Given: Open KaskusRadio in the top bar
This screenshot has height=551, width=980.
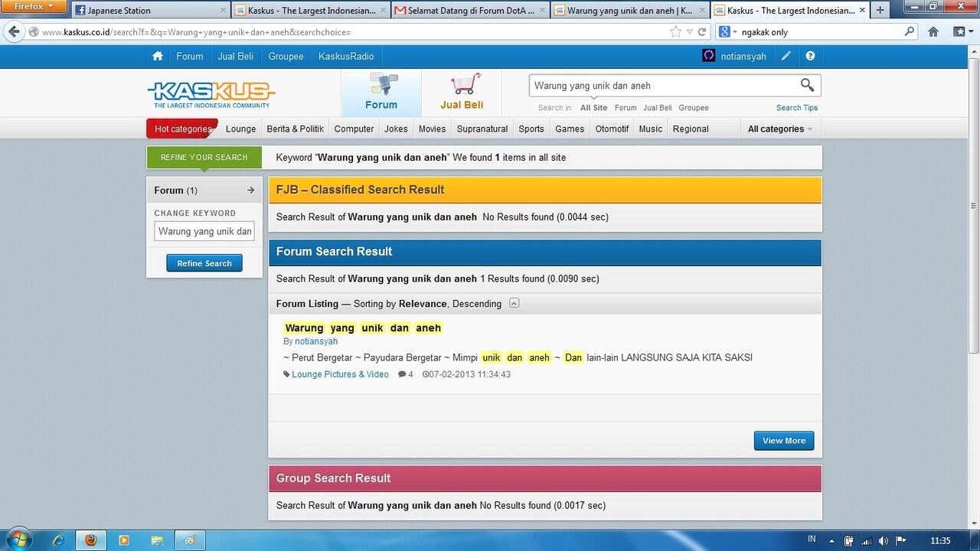Looking at the screenshot, I should [x=346, y=56].
